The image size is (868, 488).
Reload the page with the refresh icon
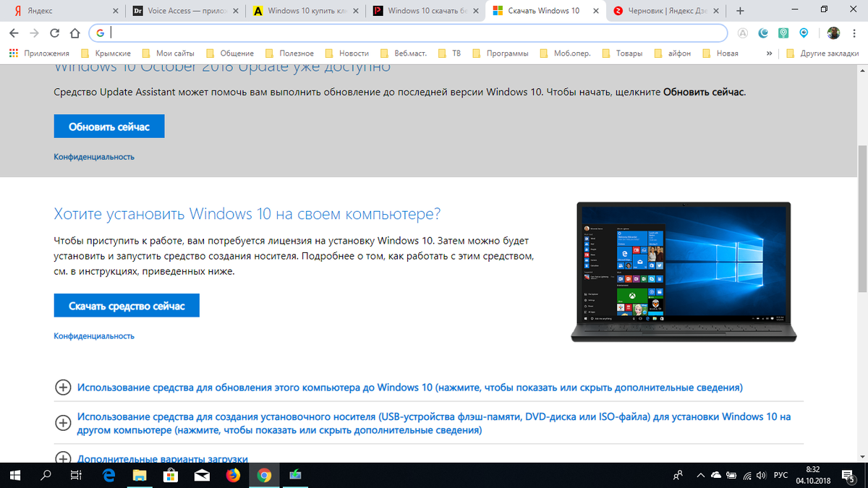pyautogui.click(x=55, y=33)
